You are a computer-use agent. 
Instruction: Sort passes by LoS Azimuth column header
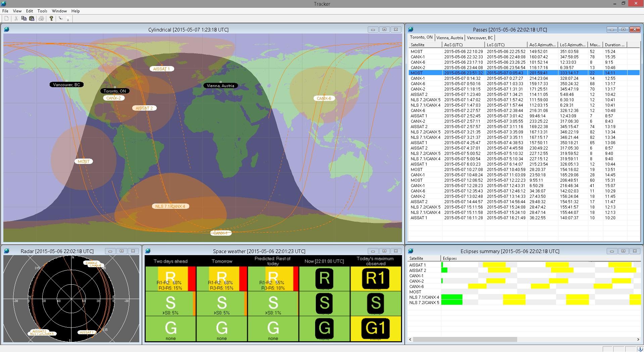[x=573, y=45]
